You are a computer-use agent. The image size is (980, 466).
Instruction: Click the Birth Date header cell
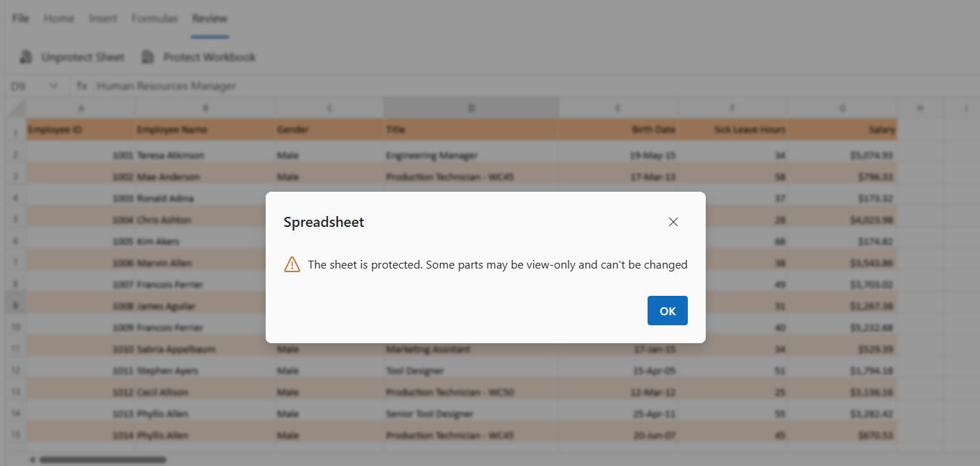pos(618,130)
